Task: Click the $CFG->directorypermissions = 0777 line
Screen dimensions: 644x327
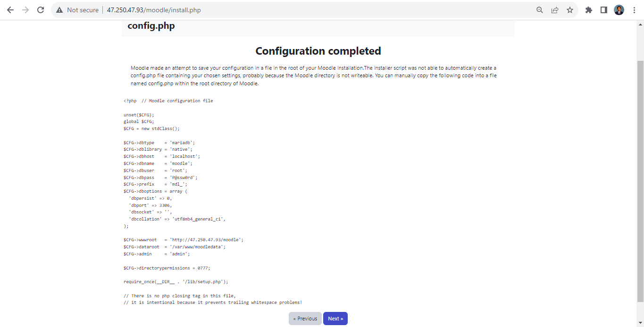Action: [167, 268]
